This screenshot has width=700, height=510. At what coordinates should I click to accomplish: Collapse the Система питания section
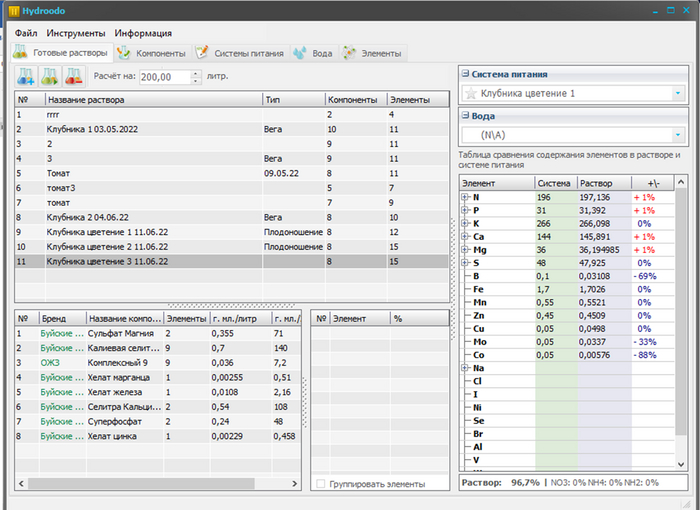click(463, 74)
